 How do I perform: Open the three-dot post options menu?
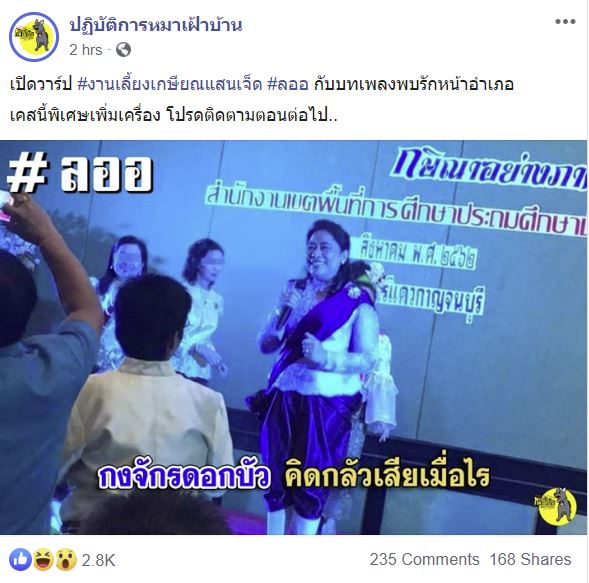(565, 22)
